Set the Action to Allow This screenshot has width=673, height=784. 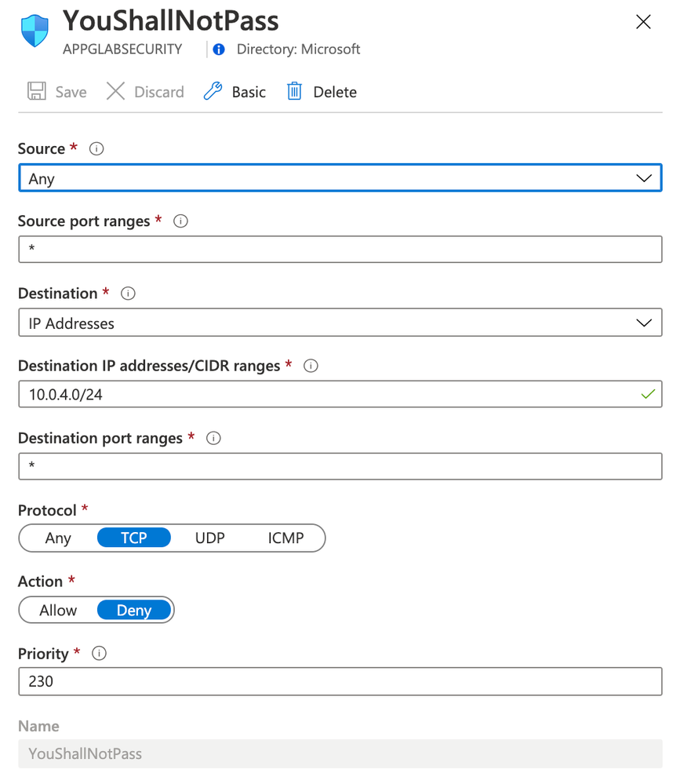[58, 611]
